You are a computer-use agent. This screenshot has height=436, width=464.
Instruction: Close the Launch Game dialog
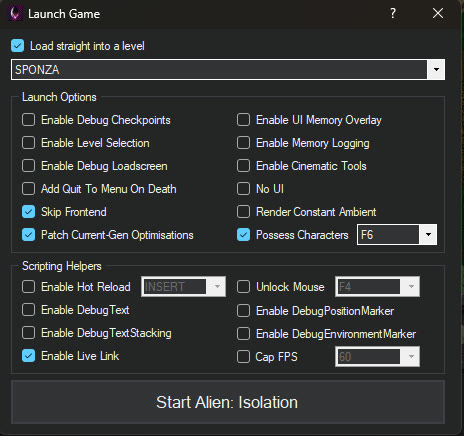[x=438, y=13]
